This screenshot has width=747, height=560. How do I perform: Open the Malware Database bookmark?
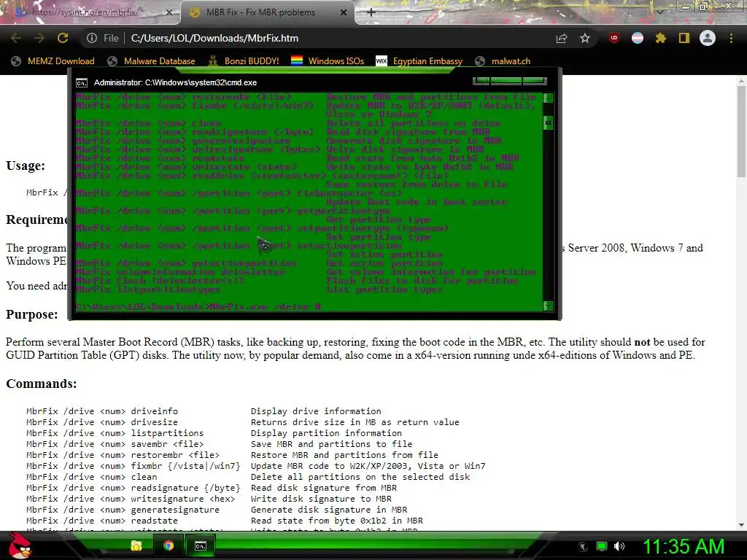pos(152,61)
